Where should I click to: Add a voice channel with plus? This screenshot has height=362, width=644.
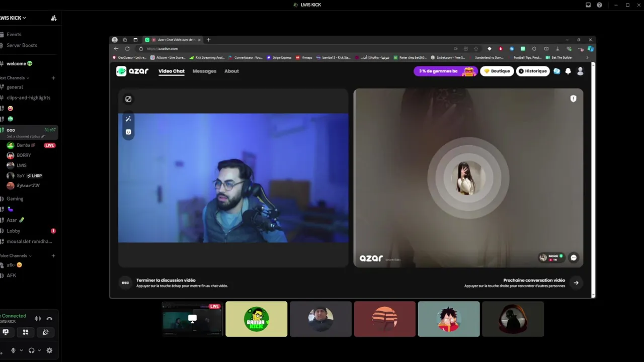pos(53,256)
